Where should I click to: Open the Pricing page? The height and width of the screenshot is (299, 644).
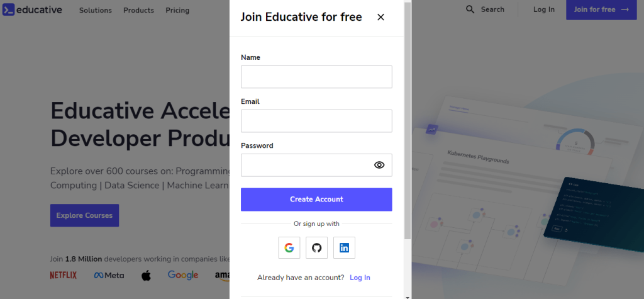[x=177, y=10]
